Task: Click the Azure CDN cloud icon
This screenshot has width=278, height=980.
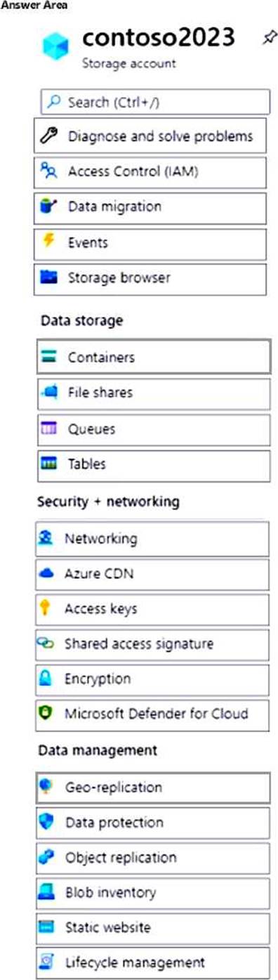Action: [45, 574]
